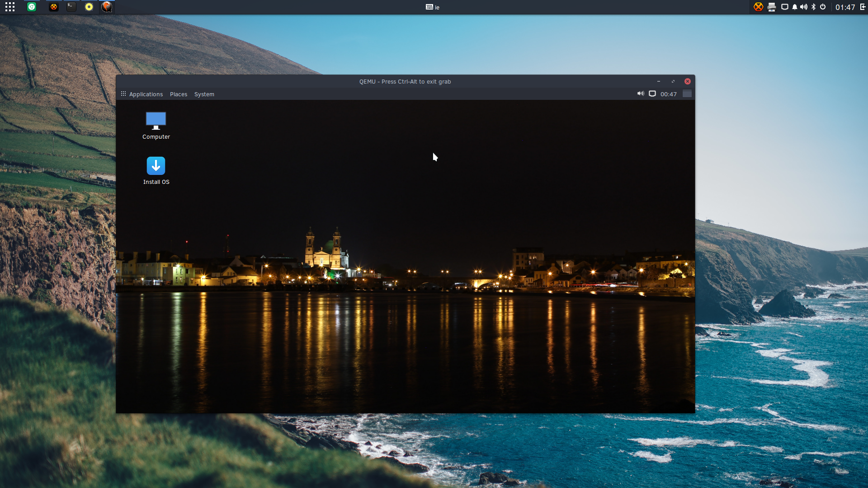Open the host application grid launcher
The height and width of the screenshot is (488, 868).
pyautogui.click(x=10, y=7)
